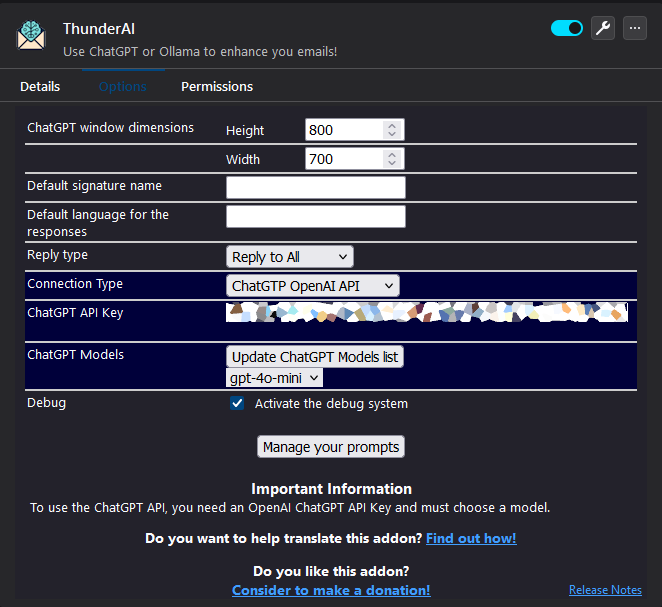Decrease Width with the down arrow

[392, 163]
